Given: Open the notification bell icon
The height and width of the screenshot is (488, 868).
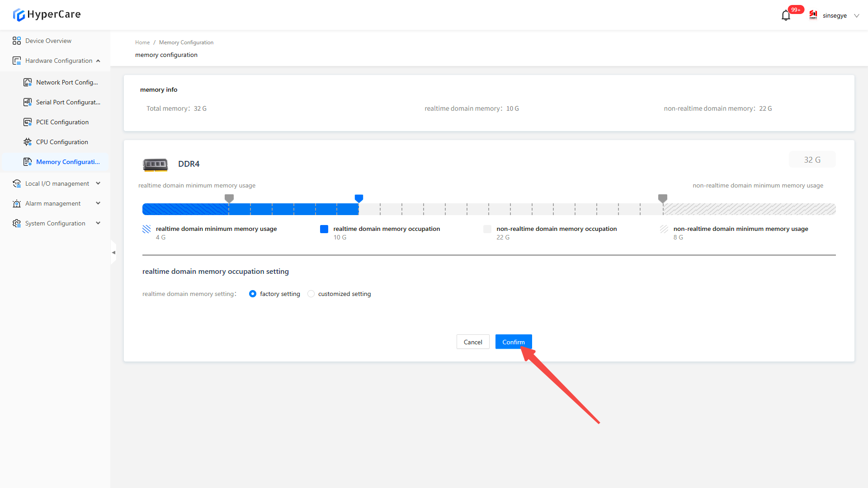Looking at the screenshot, I should point(786,16).
